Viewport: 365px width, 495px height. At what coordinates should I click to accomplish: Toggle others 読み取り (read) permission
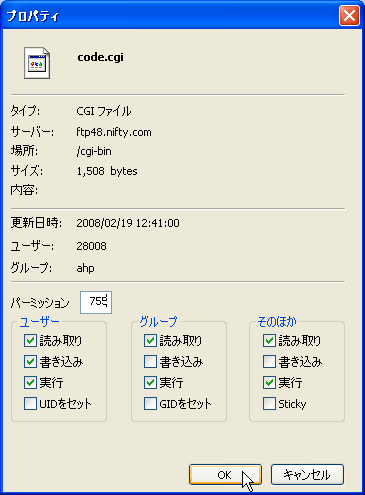coord(269,341)
